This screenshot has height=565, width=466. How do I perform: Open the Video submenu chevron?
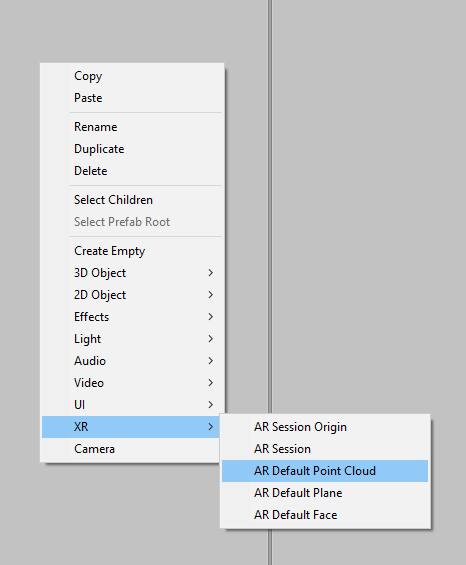point(210,383)
